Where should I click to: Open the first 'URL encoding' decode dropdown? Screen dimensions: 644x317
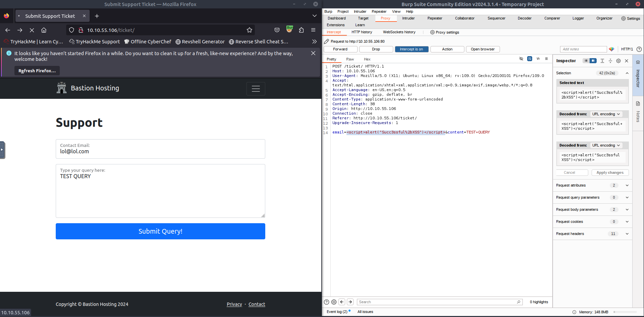(606, 114)
